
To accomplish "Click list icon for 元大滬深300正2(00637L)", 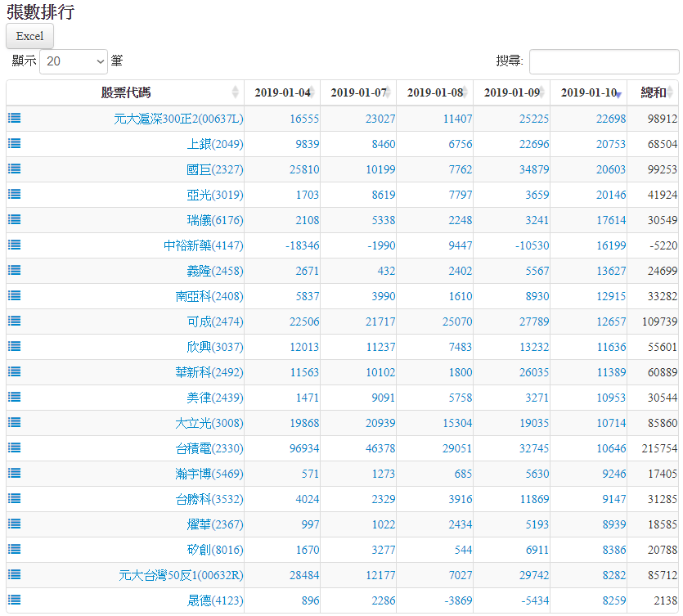I will coord(15,118).
